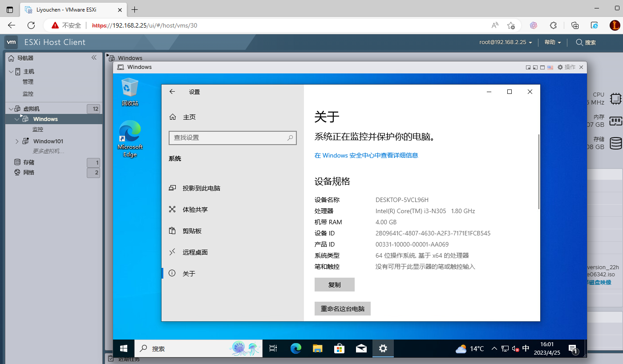Select the Window101 VM icon

26,141
